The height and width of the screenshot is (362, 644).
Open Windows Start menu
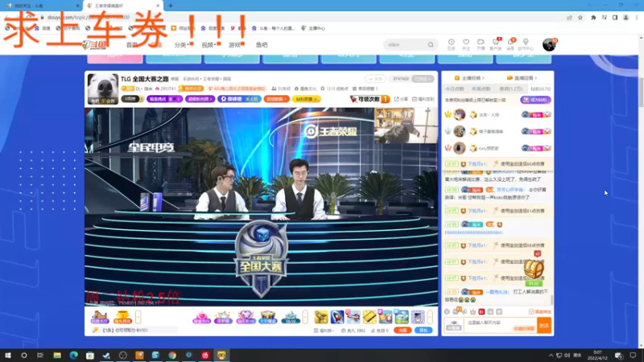[8, 356]
